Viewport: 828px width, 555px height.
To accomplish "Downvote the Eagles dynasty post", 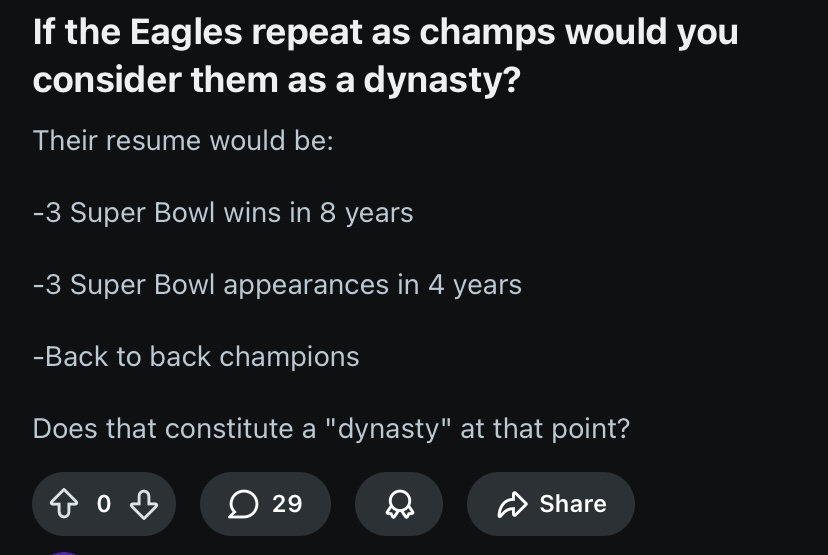I will (143, 504).
